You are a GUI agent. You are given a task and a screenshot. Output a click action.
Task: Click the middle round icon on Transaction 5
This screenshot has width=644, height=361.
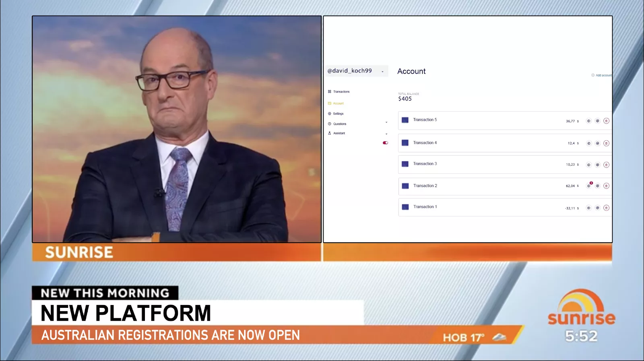click(x=597, y=121)
